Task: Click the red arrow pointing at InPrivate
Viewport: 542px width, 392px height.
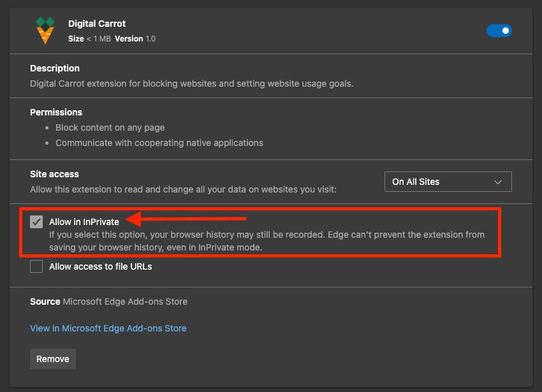Action: 185,221
